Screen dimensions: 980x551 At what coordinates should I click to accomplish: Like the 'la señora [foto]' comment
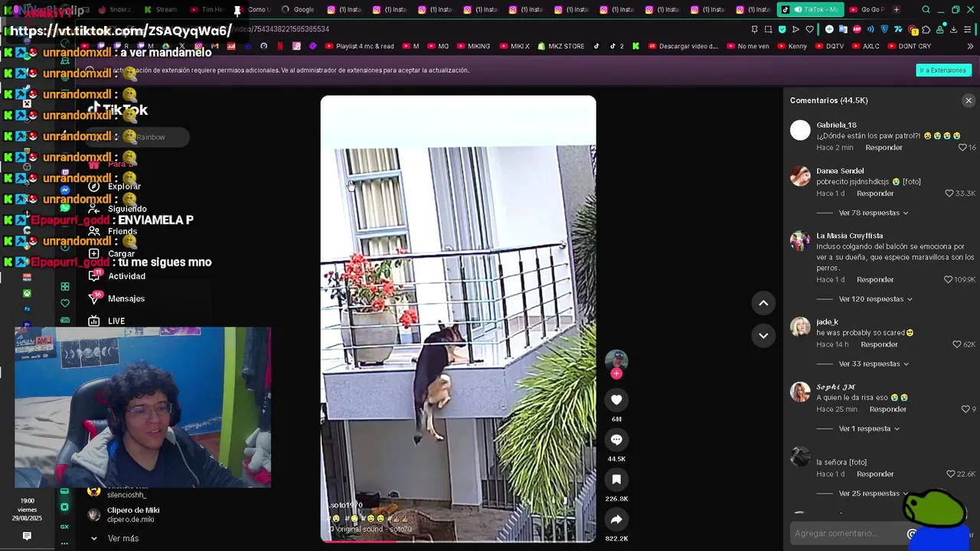[x=951, y=474]
